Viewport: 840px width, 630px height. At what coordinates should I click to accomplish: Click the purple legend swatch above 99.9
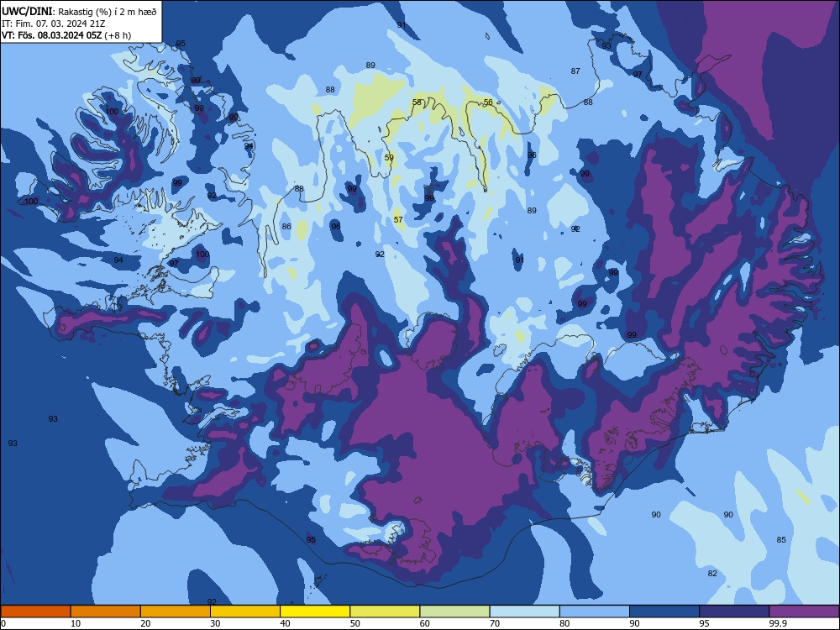pos(804,612)
